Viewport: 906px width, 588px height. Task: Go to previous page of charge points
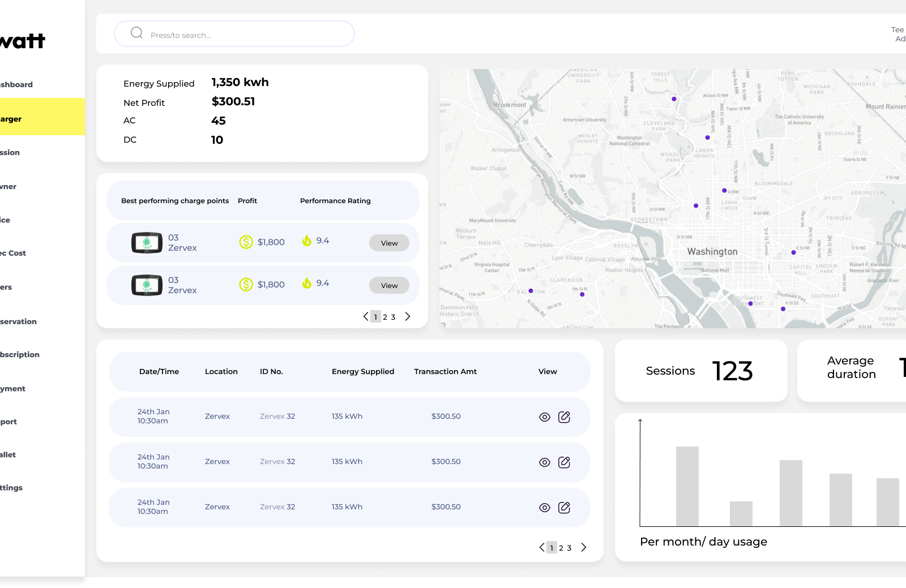[366, 317]
